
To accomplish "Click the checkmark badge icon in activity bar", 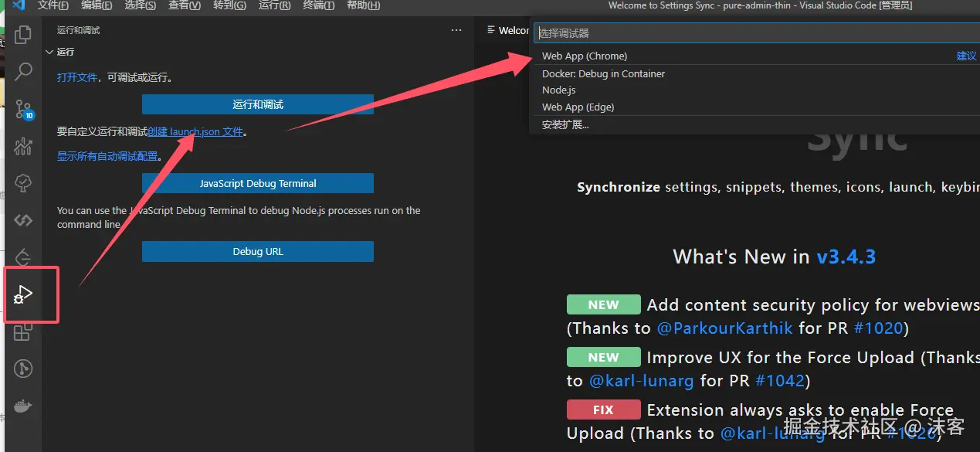I will point(24,183).
